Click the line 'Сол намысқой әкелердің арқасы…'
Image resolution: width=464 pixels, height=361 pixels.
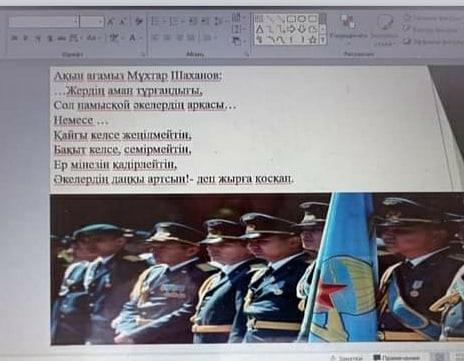click(145, 105)
